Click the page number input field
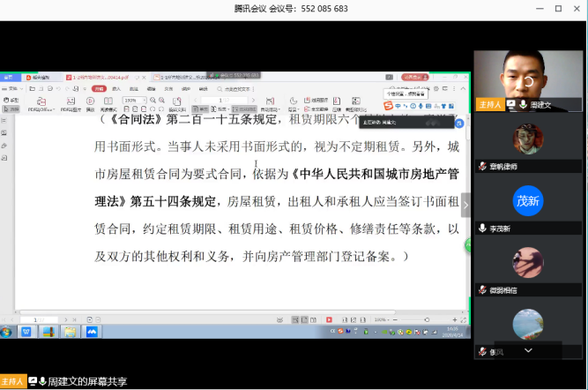 (39, 319)
